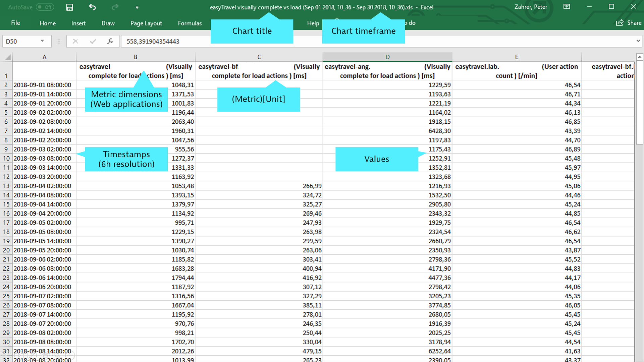Click the Insert Function fx icon
644x362 pixels.
click(110, 41)
